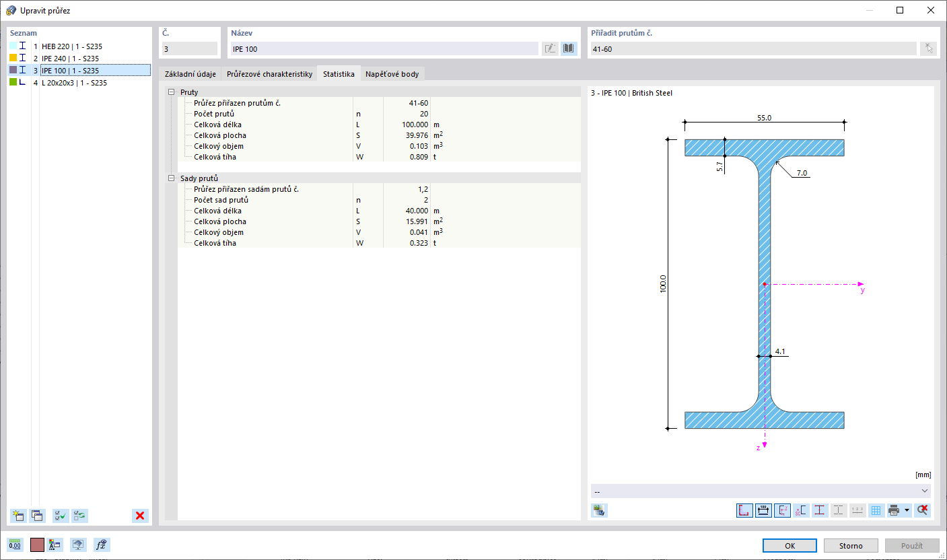Viewport: 947px width, 560px height.
Task: Collapse the Sady prutů section
Action: (x=171, y=178)
